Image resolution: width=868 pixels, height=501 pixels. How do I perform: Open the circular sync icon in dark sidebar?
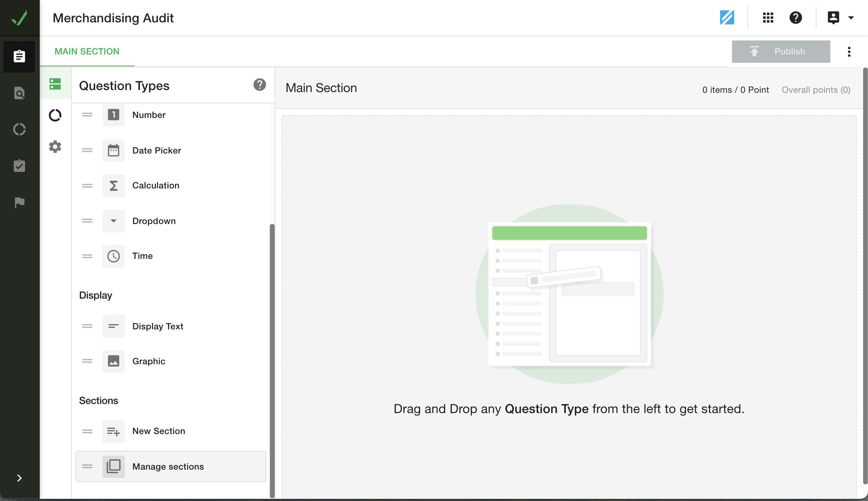(x=19, y=129)
